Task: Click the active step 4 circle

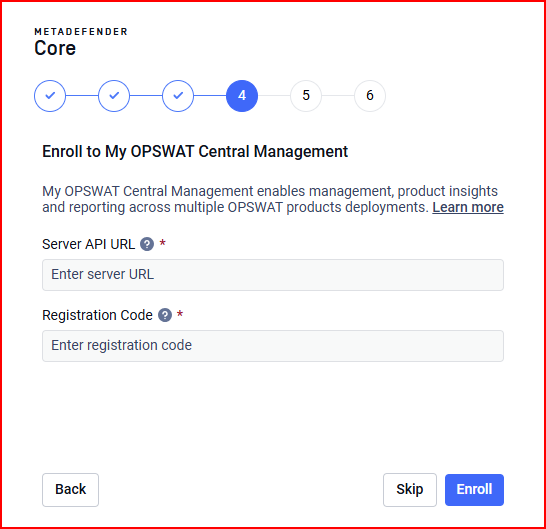Action: pos(242,96)
